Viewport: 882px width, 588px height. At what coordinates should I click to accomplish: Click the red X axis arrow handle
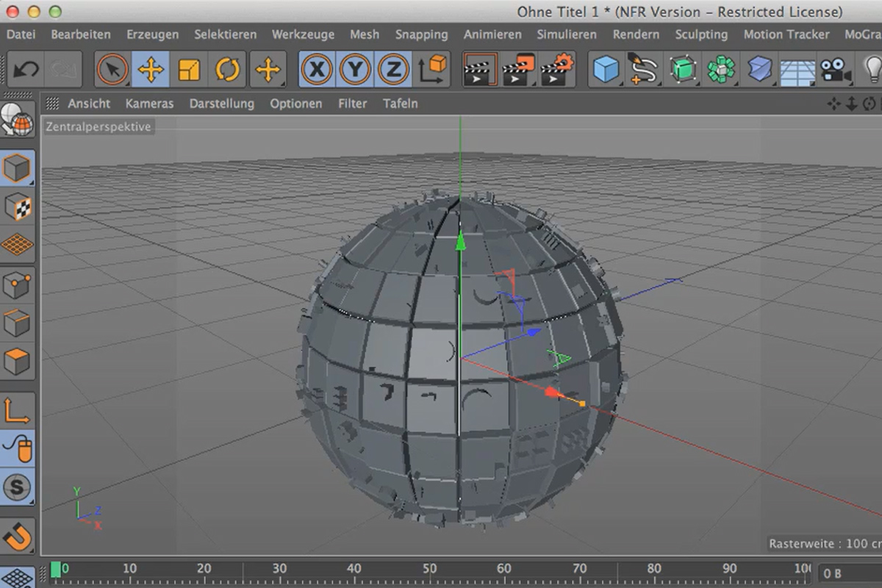pos(554,393)
